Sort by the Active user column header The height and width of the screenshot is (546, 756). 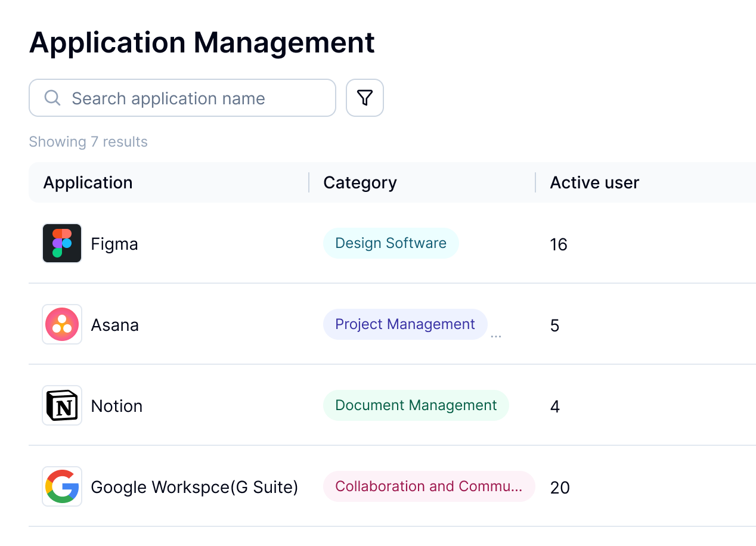[x=594, y=182]
